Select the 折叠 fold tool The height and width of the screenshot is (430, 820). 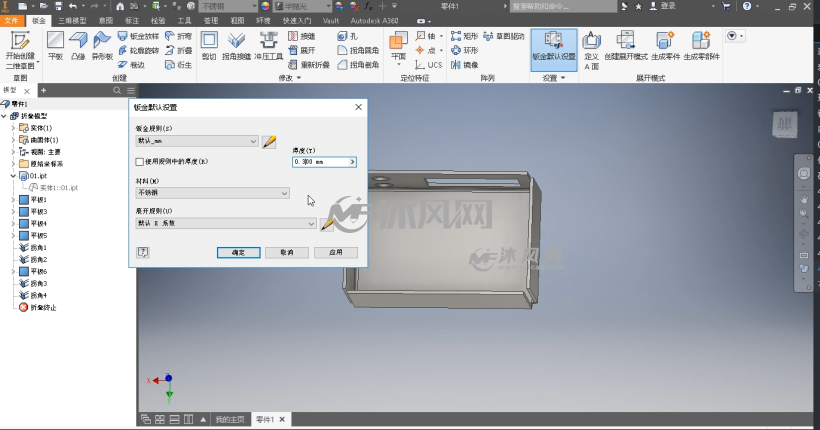coord(178,50)
